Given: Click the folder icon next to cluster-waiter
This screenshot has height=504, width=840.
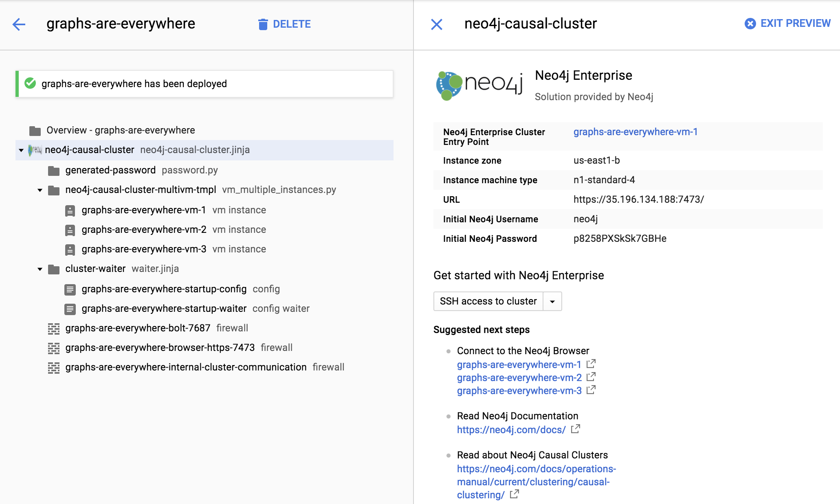Looking at the screenshot, I should click(54, 269).
